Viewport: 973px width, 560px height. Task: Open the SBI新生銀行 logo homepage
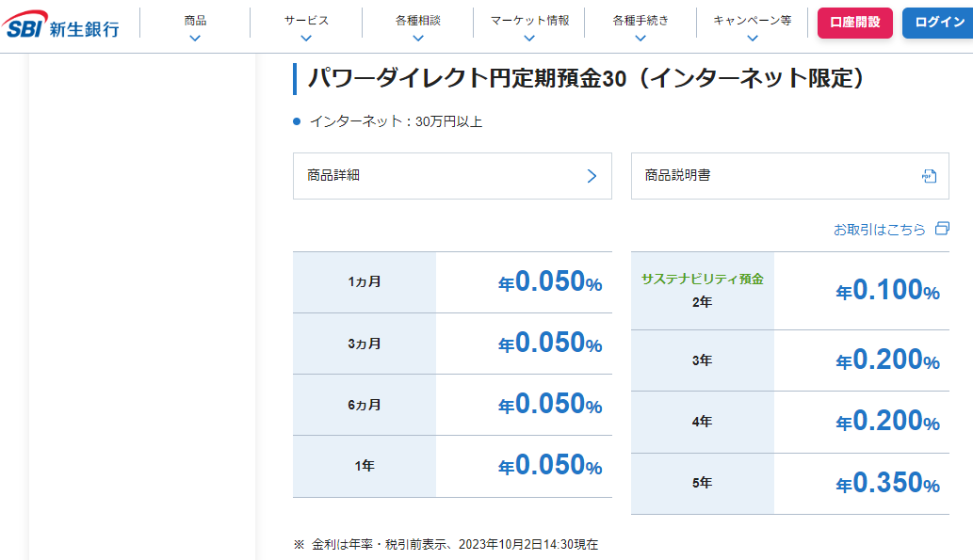pyautogui.click(x=60, y=24)
